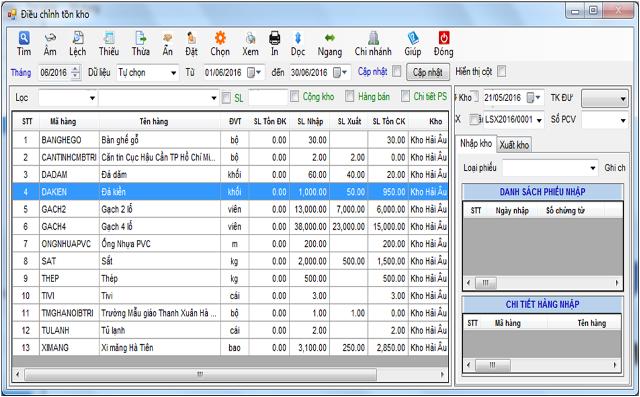Expand the LSX2016/0001 dropdown
The width and height of the screenshot is (640, 397).
click(x=539, y=120)
